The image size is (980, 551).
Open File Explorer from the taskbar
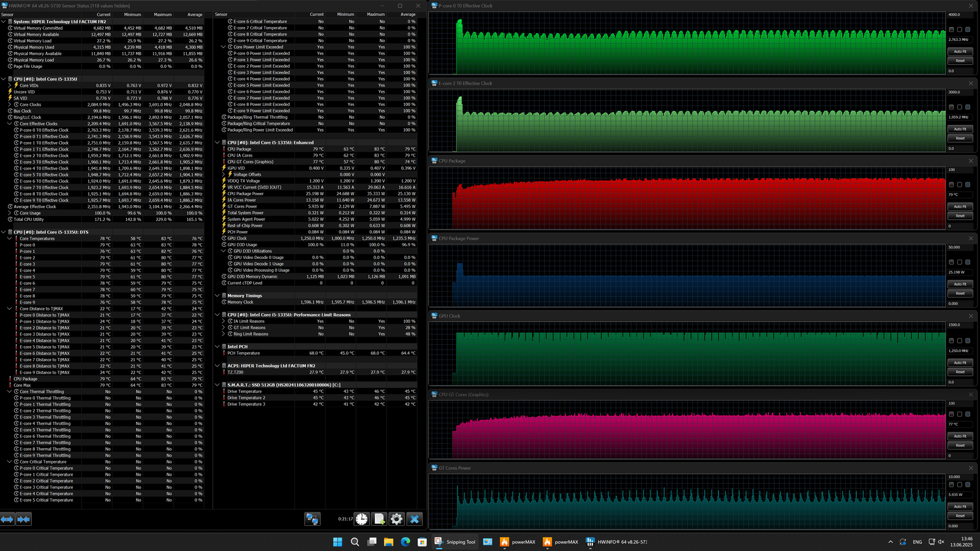pos(388,542)
